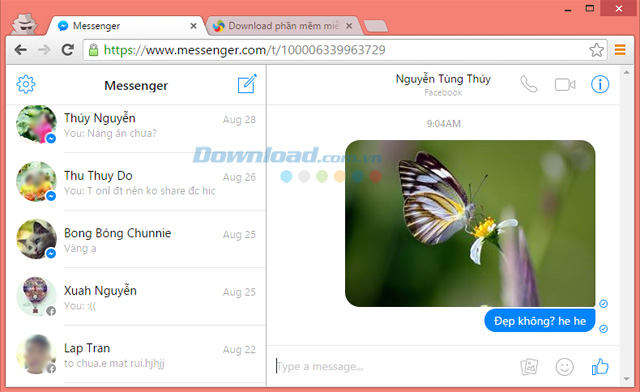Close the Download phần mềm tab
Image resolution: width=640 pixels, height=392 pixels.
click(x=349, y=26)
